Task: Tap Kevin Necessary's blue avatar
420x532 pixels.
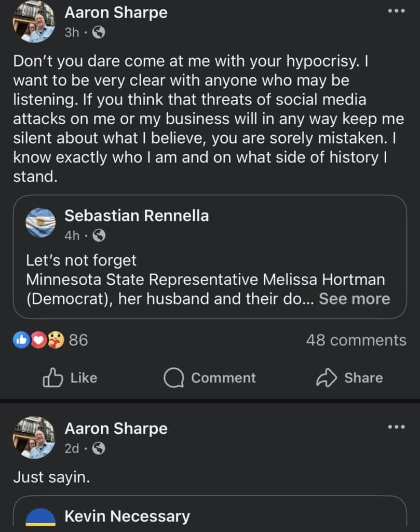Action: (40, 517)
